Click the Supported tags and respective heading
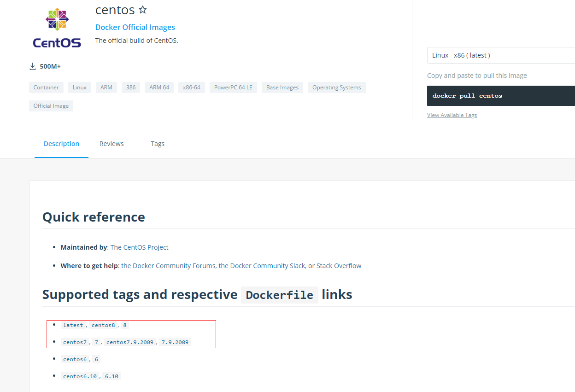Screen dimensions: 575x392 pos(197,295)
